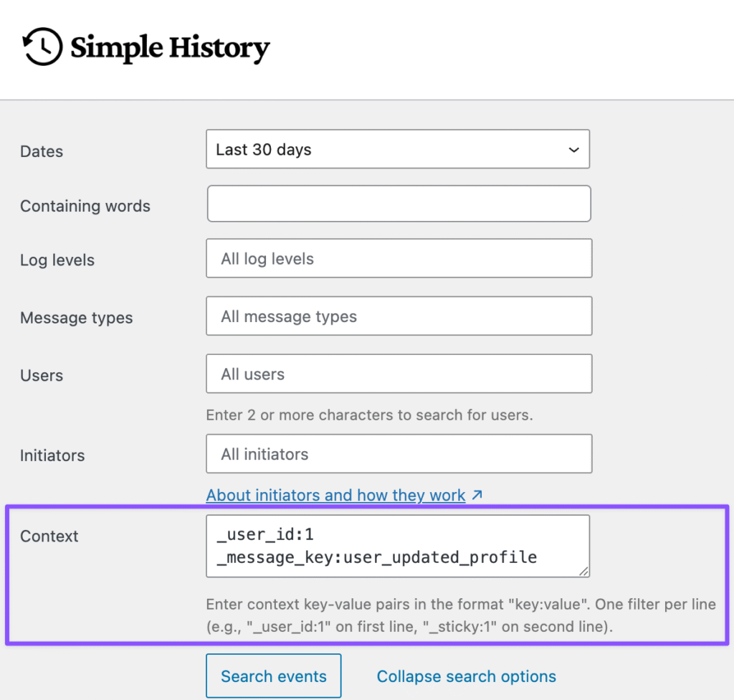Open the All log levels selector

[x=399, y=259]
